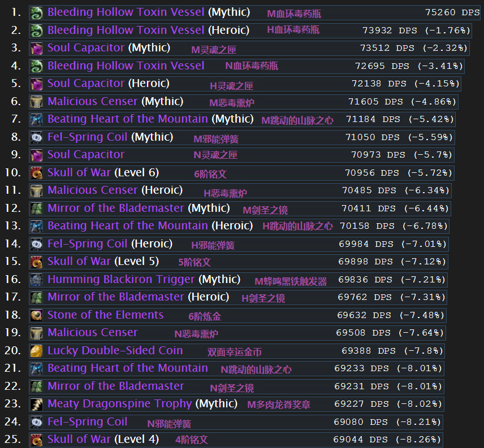The height and width of the screenshot is (448, 484).
Task: Click the Skull of War (Level 5) icon
Action: click(x=36, y=262)
